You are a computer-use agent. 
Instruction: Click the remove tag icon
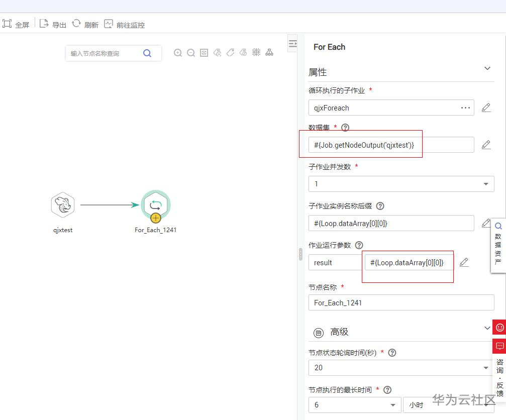tap(243, 53)
